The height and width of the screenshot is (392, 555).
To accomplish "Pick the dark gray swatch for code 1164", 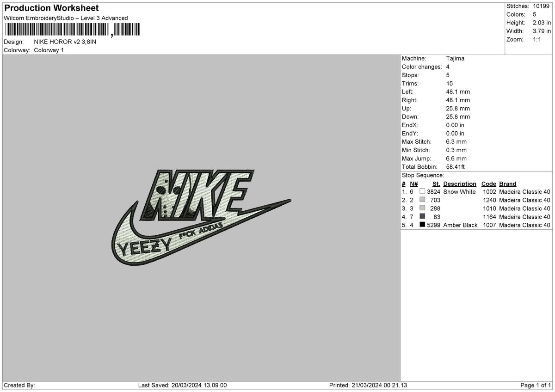I will point(422,216).
